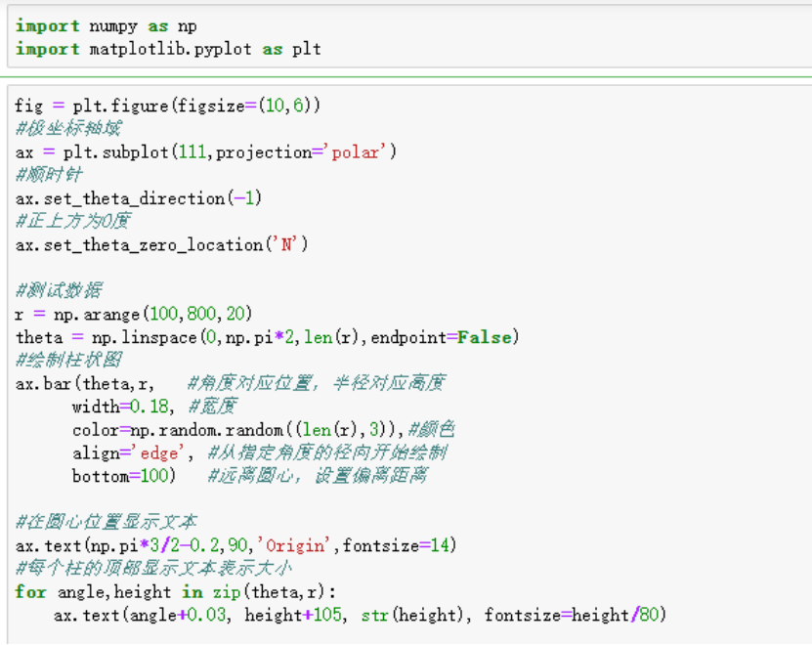
Task: Click the ax.set_theta_zero_location('N') line
Action: (161, 244)
